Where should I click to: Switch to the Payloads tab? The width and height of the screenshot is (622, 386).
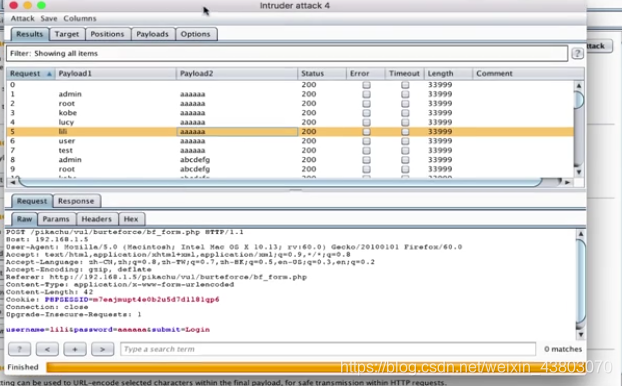point(152,34)
